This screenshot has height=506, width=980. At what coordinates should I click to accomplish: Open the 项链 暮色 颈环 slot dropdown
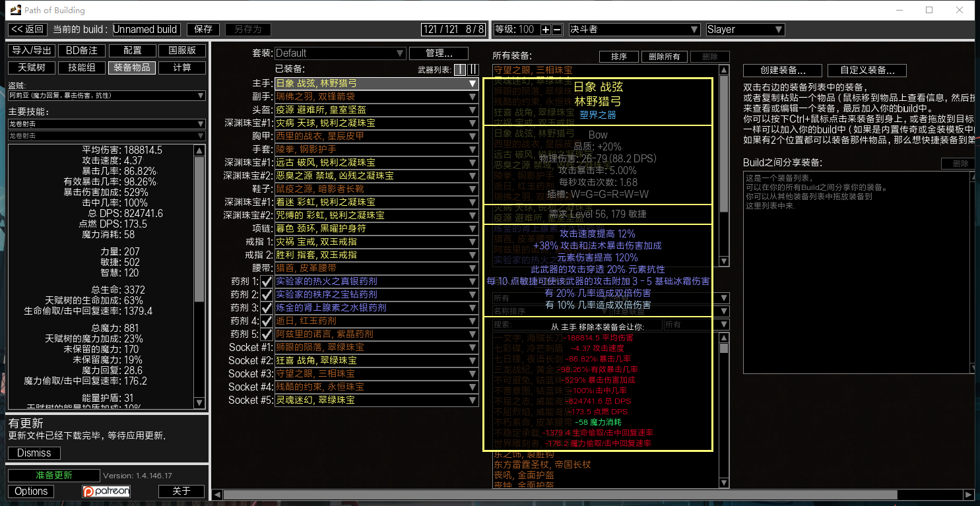(376, 228)
